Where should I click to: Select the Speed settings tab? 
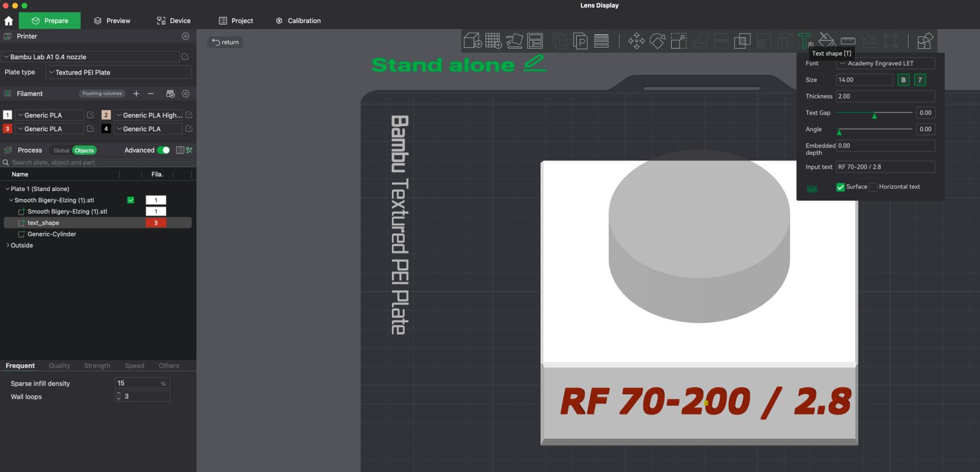(x=135, y=366)
